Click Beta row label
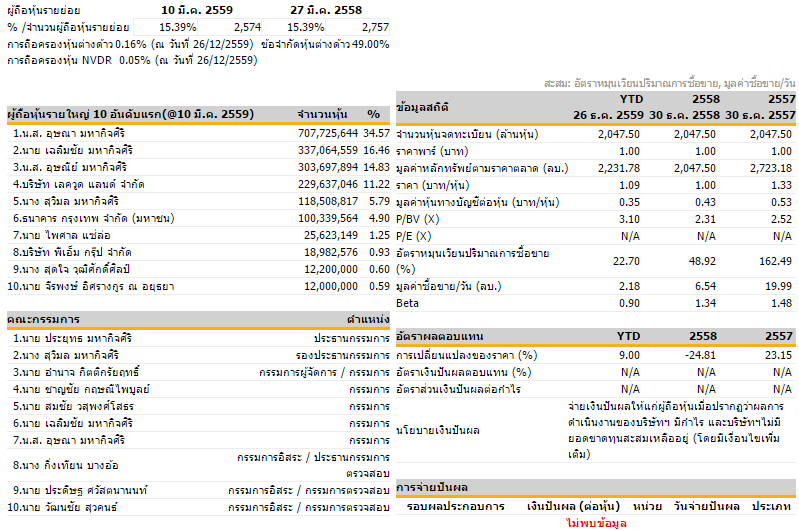The width and height of the screenshot is (799, 530). click(407, 303)
